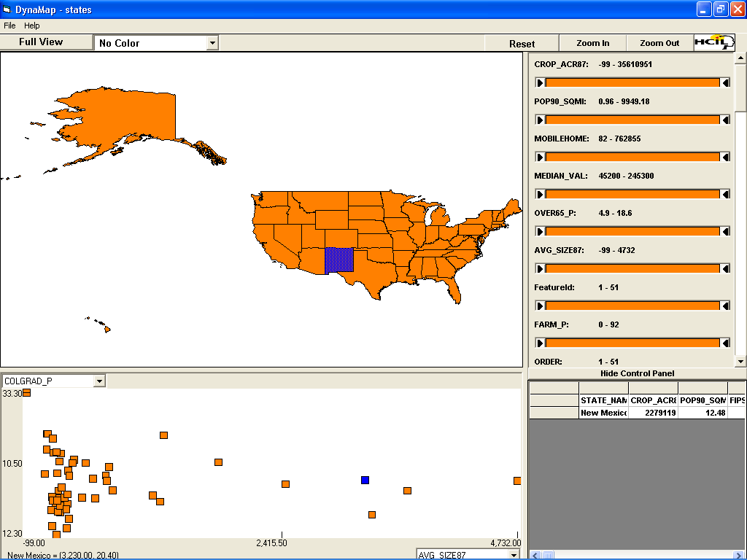Click the New Mexico coordinates status text
Image resolution: width=747 pixels, height=560 pixels.
pyautogui.click(x=63, y=555)
